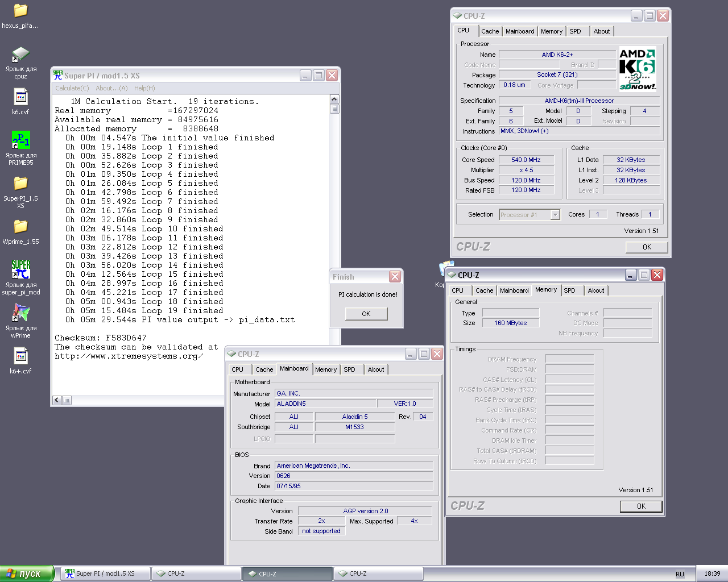
Task: Click OK in the Memory CPU-Z window
Action: (641, 506)
